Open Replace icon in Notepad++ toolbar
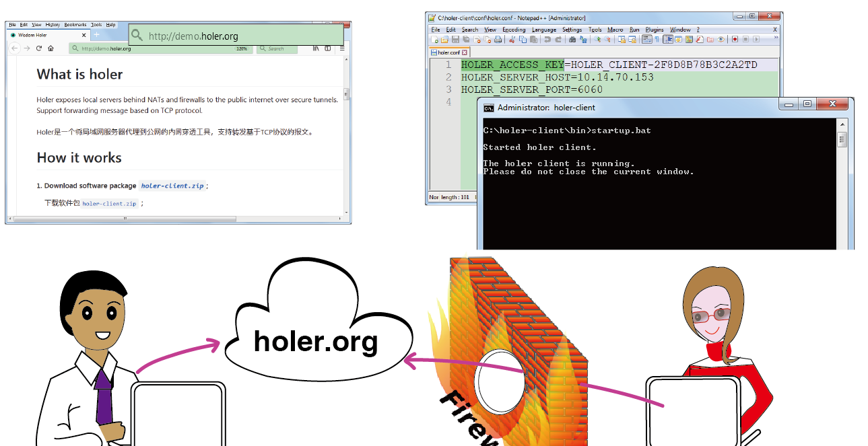 tap(583, 39)
